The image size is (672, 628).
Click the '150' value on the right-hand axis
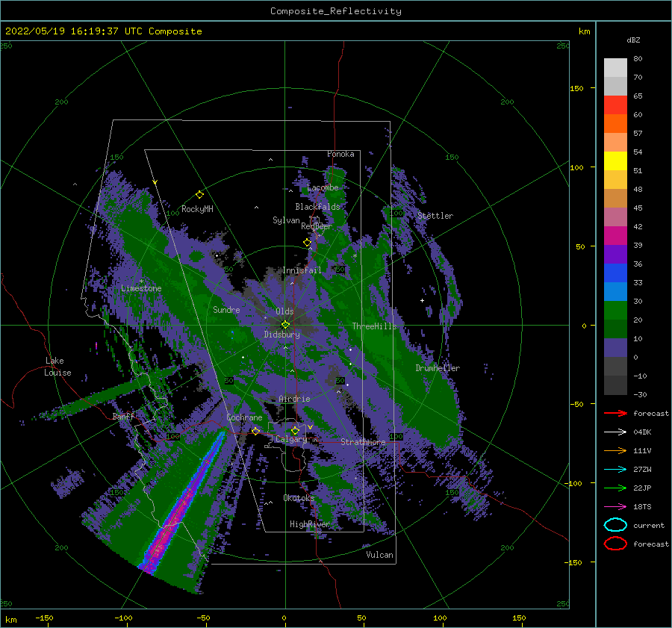click(x=576, y=88)
